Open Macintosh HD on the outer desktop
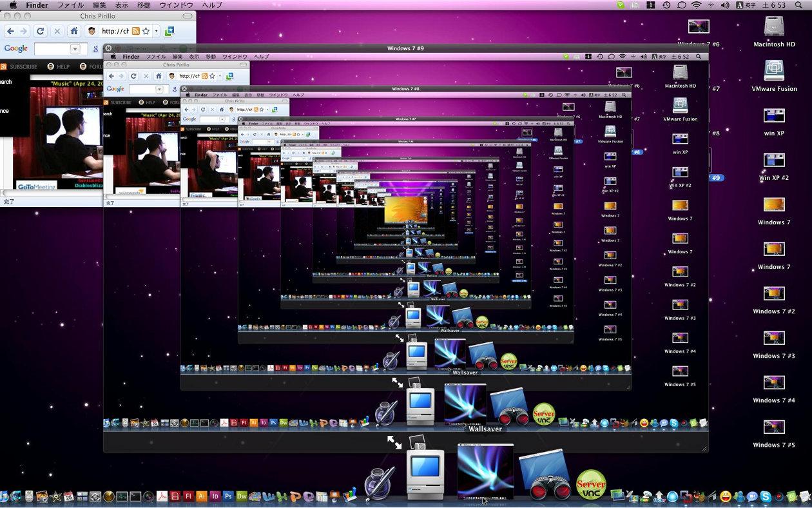This screenshot has height=508, width=812. click(x=773, y=27)
